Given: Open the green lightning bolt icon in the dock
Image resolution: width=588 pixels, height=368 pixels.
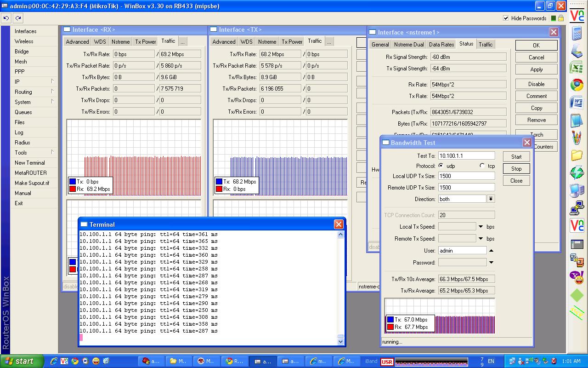Looking at the screenshot, I should (x=577, y=172).
